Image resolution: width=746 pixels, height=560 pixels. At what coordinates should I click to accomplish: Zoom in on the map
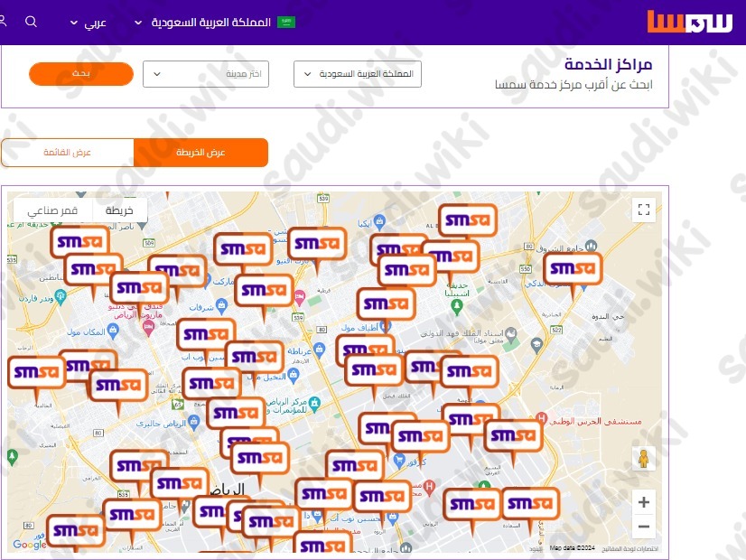tap(644, 502)
